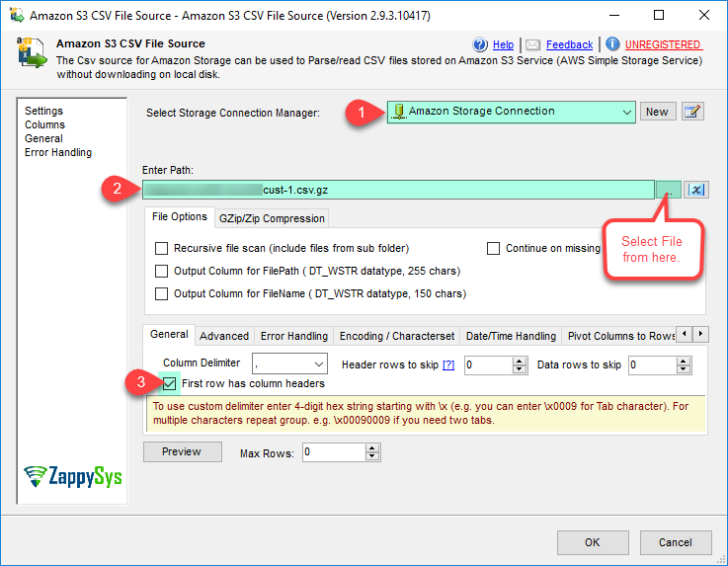Switch to the Advanced tab
728x566 pixels.
coord(224,336)
